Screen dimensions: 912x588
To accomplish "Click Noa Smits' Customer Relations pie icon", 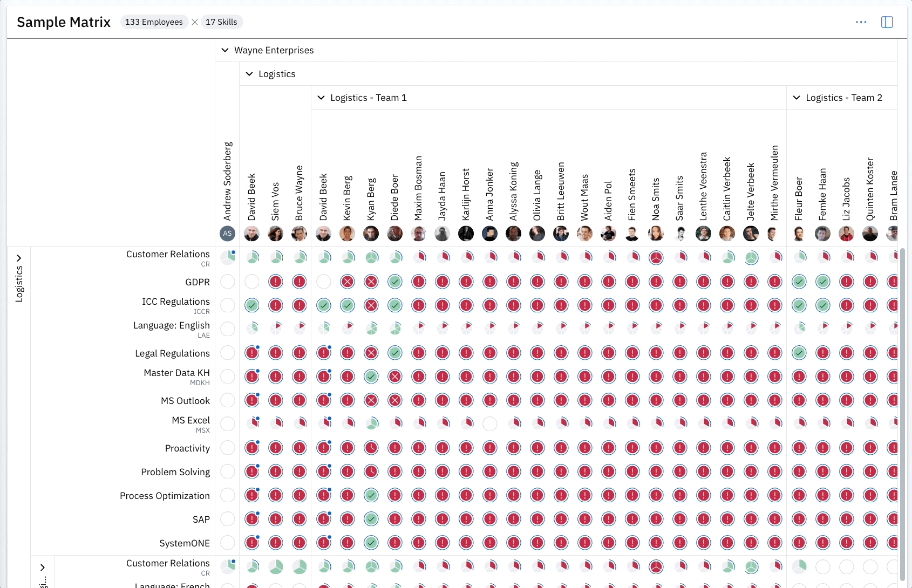I will 656,258.
